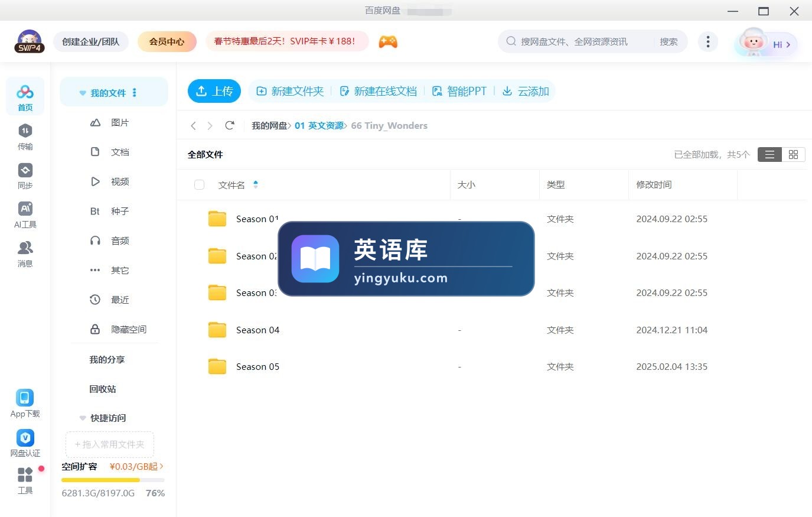The image size is (812, 517).
Task: Go forward with right arrow
Action: click(x=210, y=125)
